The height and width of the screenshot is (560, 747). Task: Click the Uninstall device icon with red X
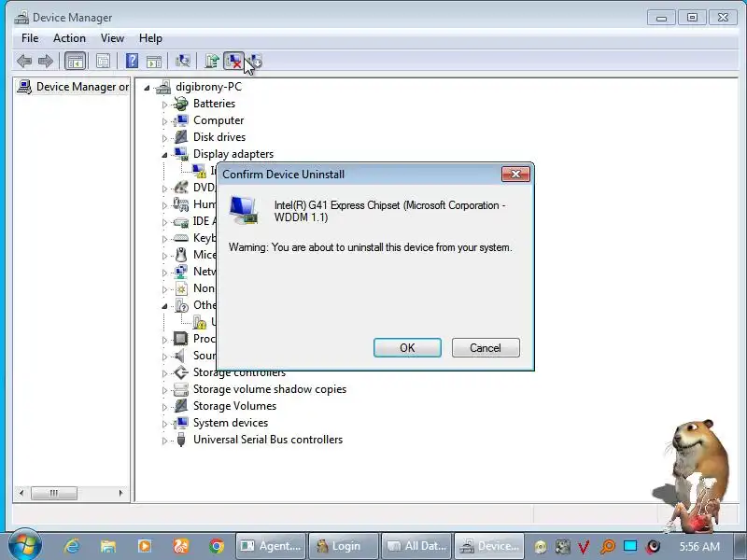233,61
